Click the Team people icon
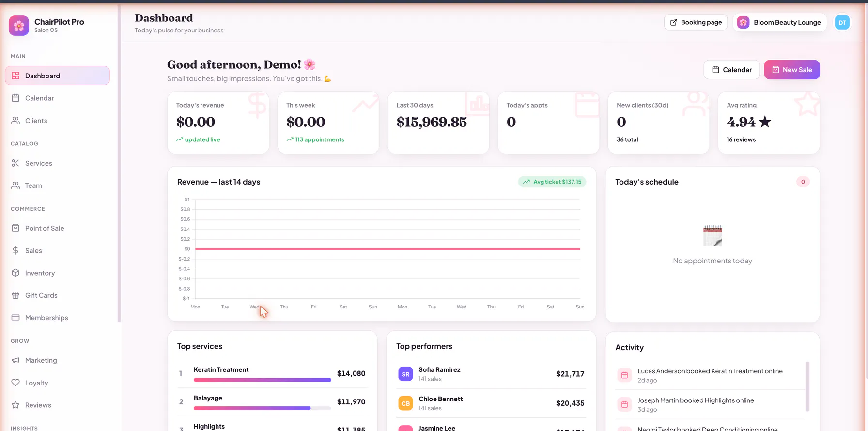The image size is (868, 431). tap(15, 185)
